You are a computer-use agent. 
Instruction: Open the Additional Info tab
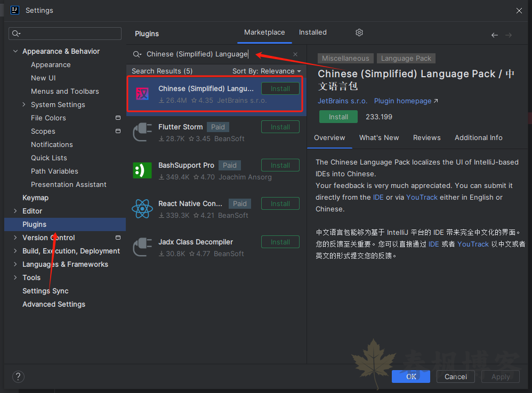coord(478,138)
